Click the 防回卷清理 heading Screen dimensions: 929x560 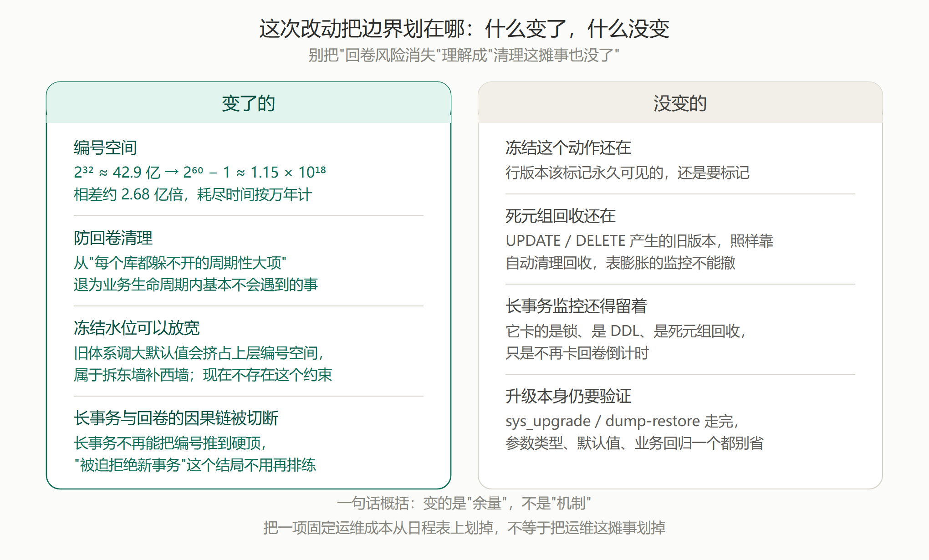coord(113,238)
